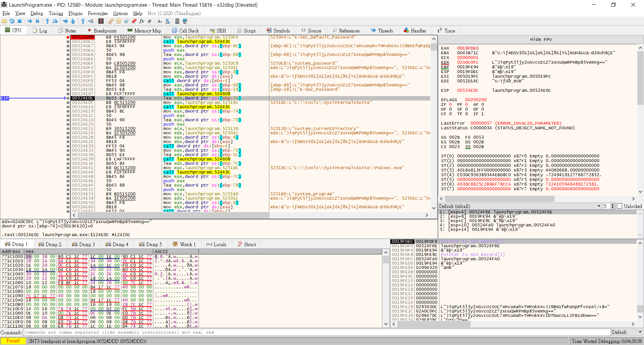Pause program execution
The width and height of the screenshot is (644, 345).
click(37, 21)
